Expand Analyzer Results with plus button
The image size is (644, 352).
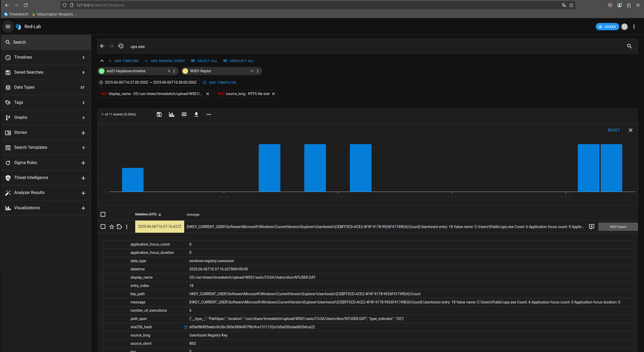pyautogui.click(x=83, y=193)
